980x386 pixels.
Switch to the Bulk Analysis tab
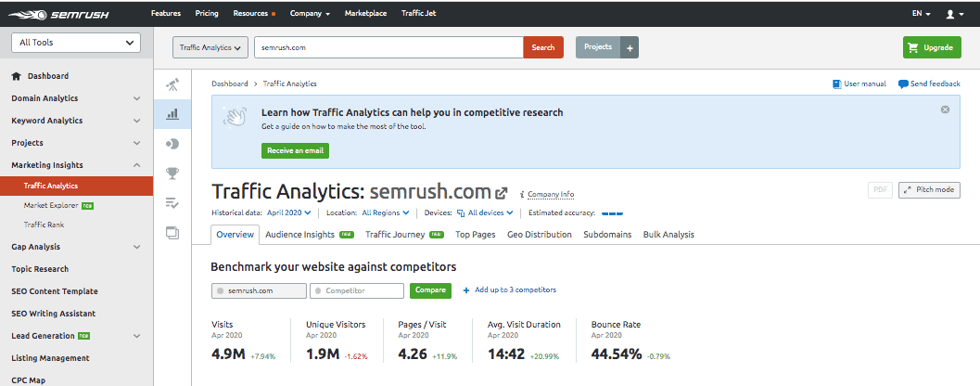[x=668, y=235]
